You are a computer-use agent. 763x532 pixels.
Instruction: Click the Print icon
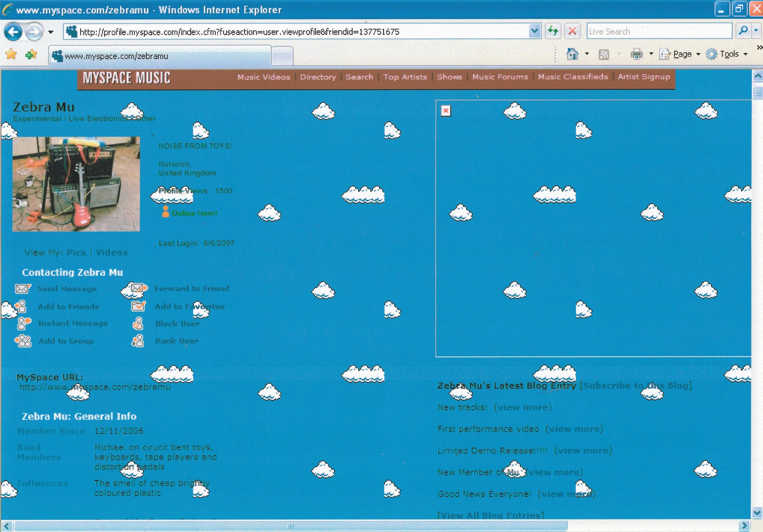pos(636,54)
